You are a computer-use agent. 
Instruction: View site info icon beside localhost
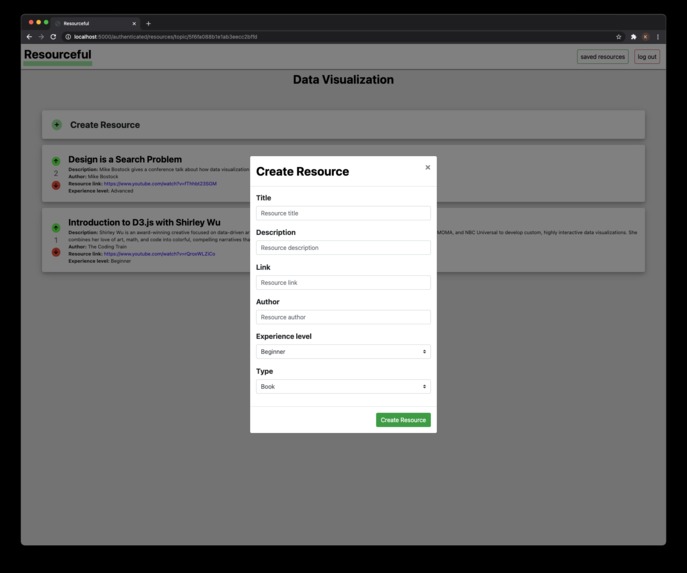point(68,37)
